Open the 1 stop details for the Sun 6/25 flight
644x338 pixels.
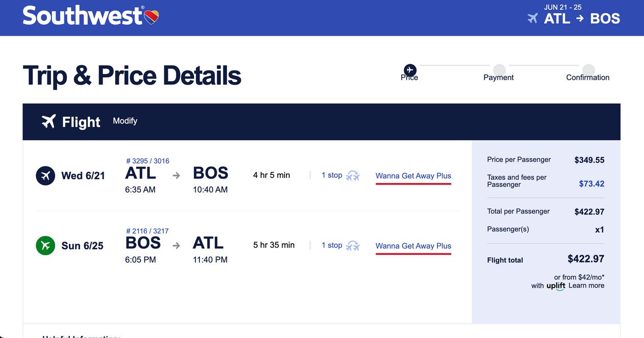point(331,245)
